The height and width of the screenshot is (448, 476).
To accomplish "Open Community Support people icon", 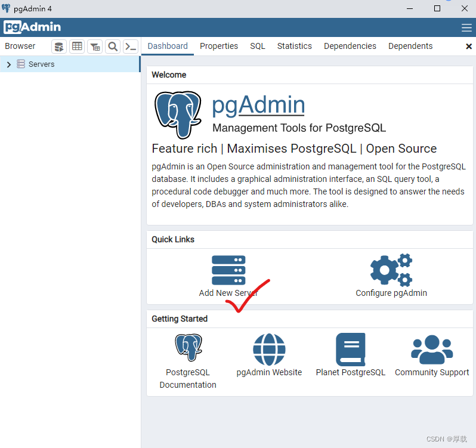I will point(432,350).
